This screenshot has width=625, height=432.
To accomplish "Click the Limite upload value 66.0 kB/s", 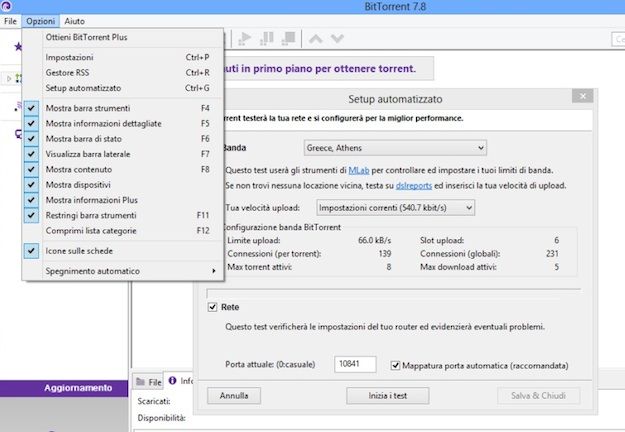I will coord(374,240).
